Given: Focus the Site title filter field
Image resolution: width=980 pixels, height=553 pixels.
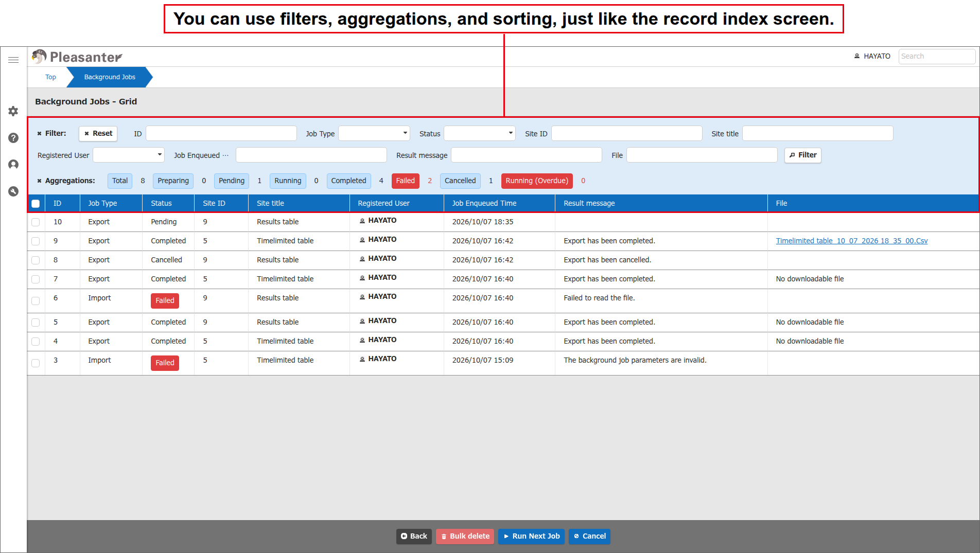Looking at the screenshot, I should pos(818,133).
